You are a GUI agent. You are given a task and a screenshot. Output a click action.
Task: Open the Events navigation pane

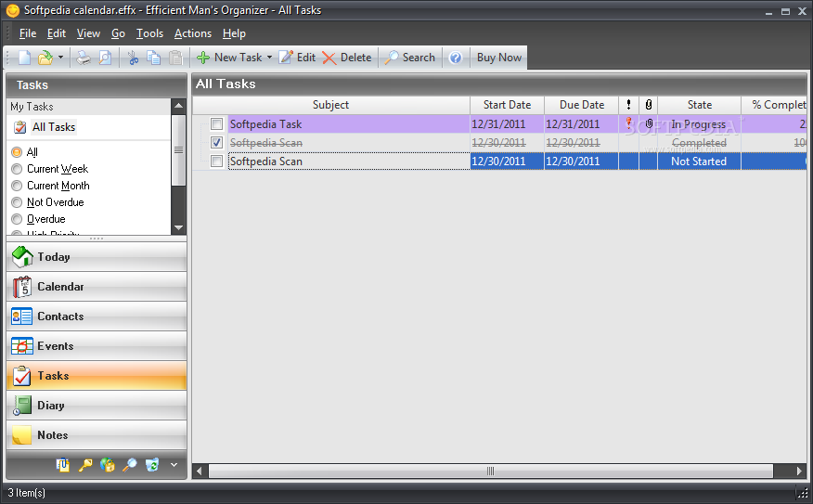pos(97,346)
